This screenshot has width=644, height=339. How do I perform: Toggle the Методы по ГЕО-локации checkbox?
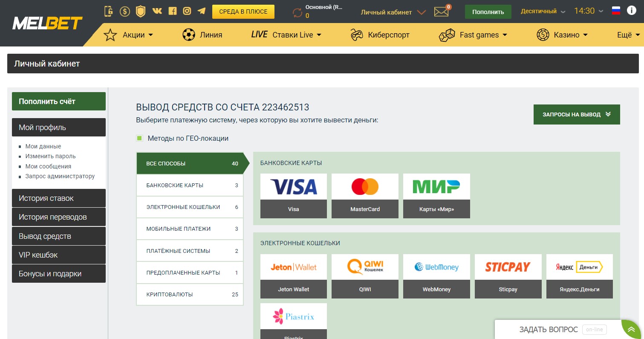139,138
